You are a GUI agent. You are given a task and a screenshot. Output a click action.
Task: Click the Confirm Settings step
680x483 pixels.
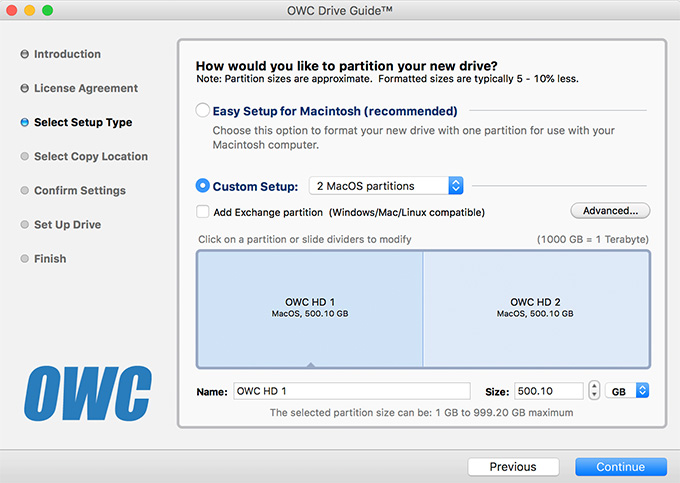(80, 191)
